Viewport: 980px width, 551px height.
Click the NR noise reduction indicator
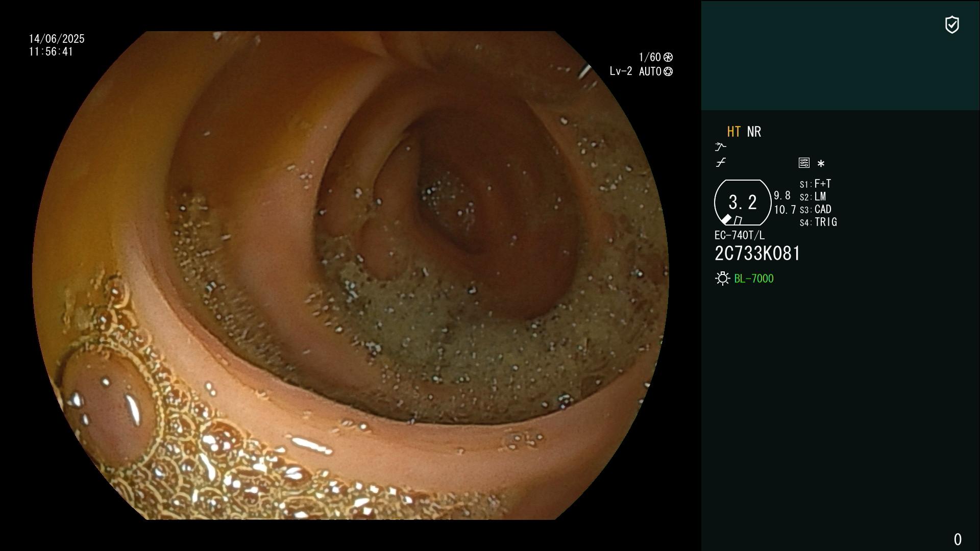point(754,132)
